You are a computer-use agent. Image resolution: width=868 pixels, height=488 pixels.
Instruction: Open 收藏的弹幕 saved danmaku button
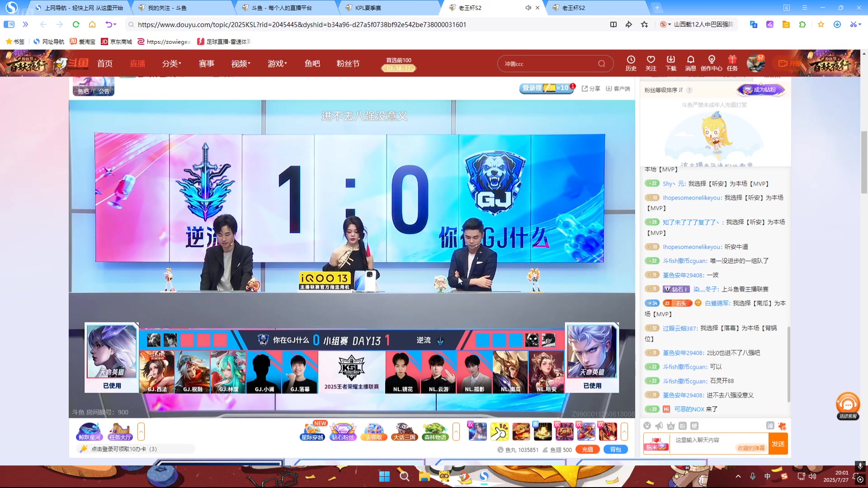coord(751,448)
